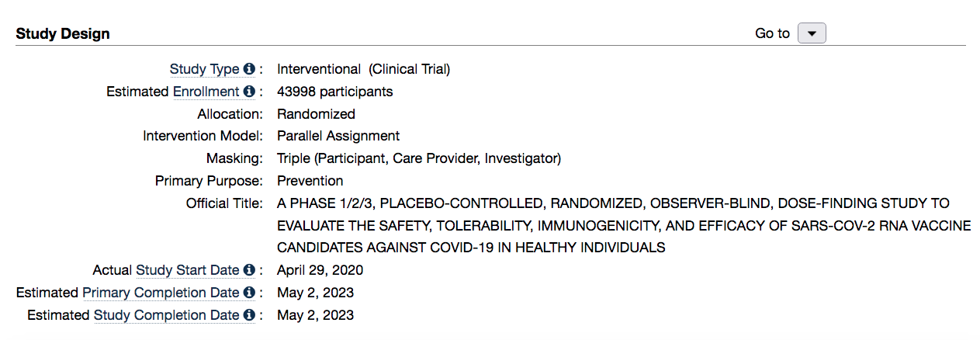
Task: Click the Prevention primary purpose value
Action: (x=310, y=181)
